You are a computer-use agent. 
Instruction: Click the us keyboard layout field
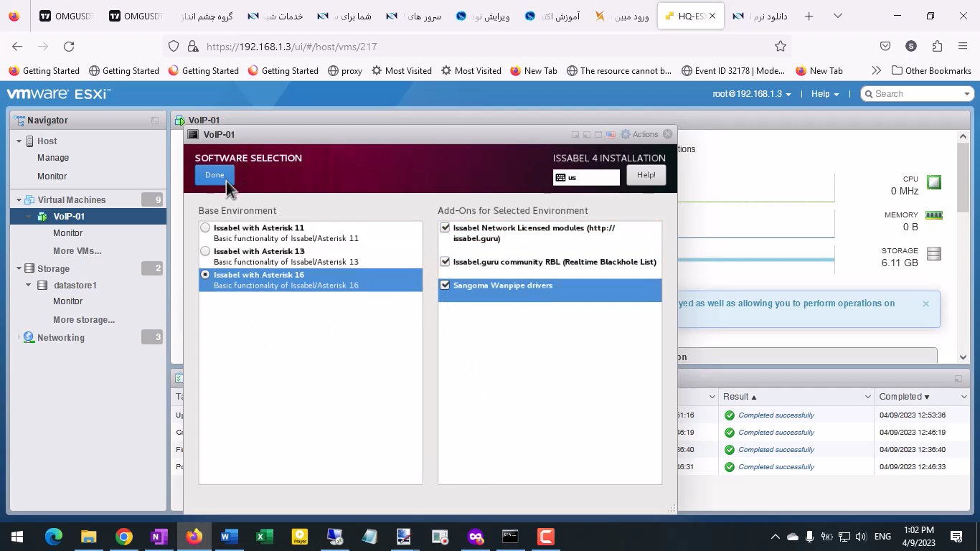click(x=586, y=177)
